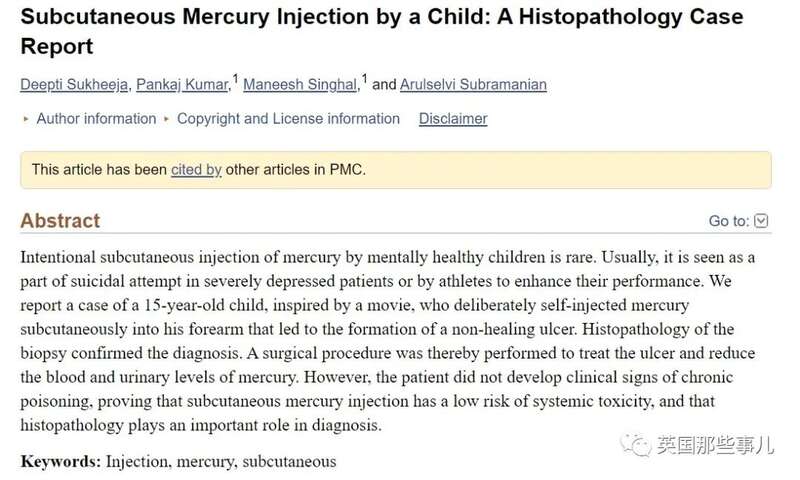This screenshot has height=480, width=800.
Task: Click the article title heading
Action: click(382, 32)
